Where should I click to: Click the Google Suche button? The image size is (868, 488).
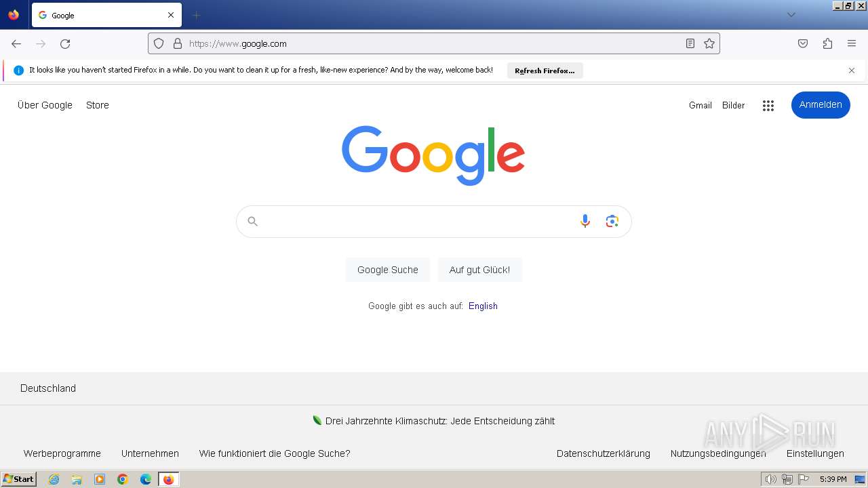pos(388,270)
